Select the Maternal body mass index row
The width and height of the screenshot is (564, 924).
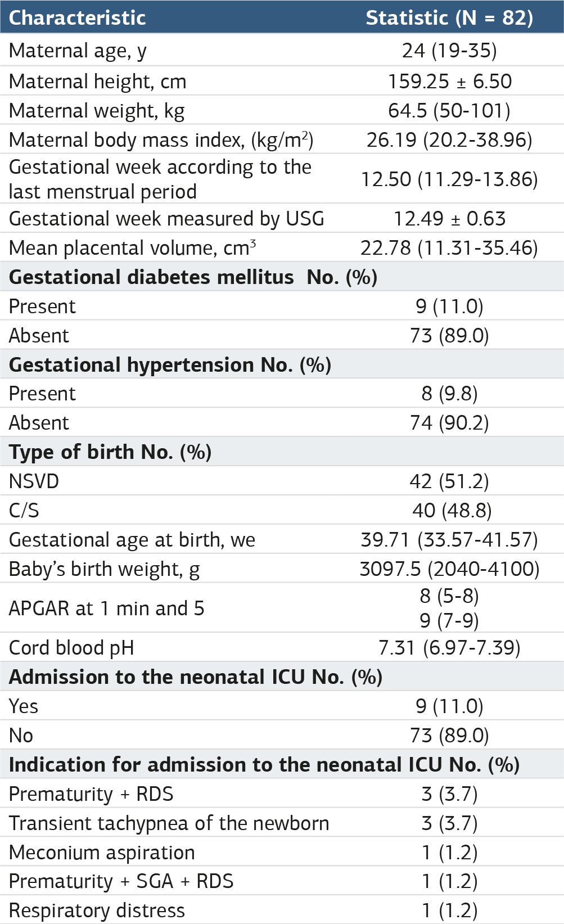[282, 139]
